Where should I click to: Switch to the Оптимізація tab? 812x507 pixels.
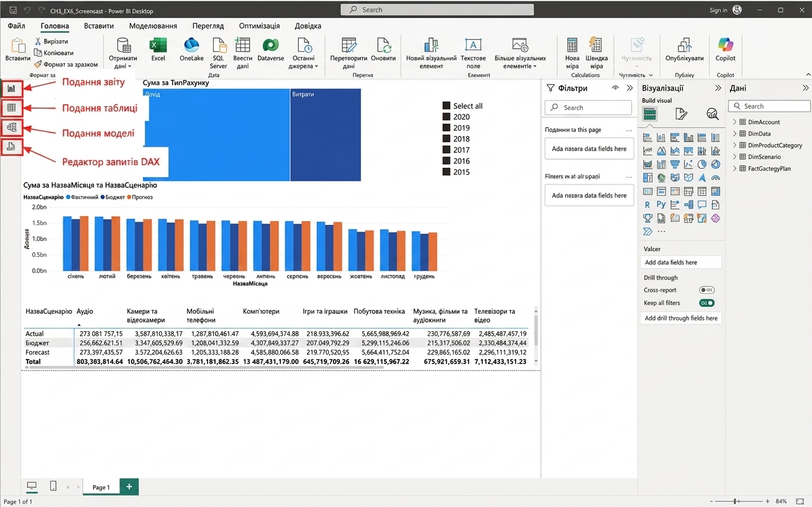(259, 26)
